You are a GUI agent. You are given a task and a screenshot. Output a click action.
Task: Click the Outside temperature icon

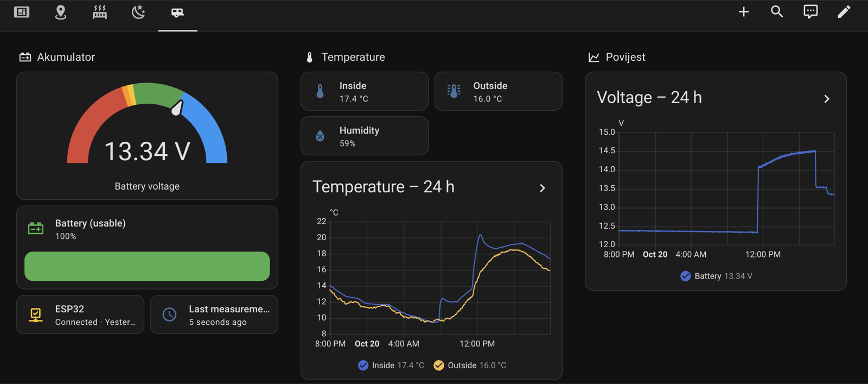[454, 91]
